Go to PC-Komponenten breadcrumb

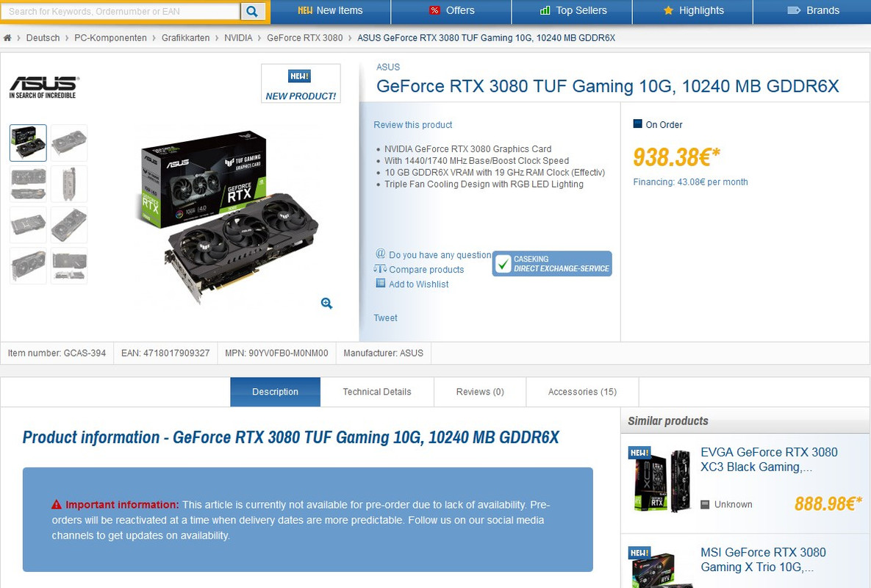coord(110,37)
